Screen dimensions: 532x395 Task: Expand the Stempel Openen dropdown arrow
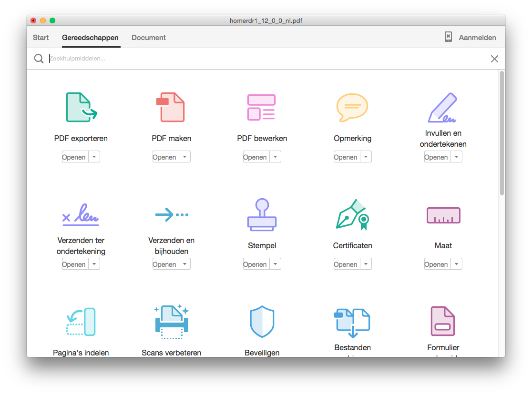coord(276,264)
